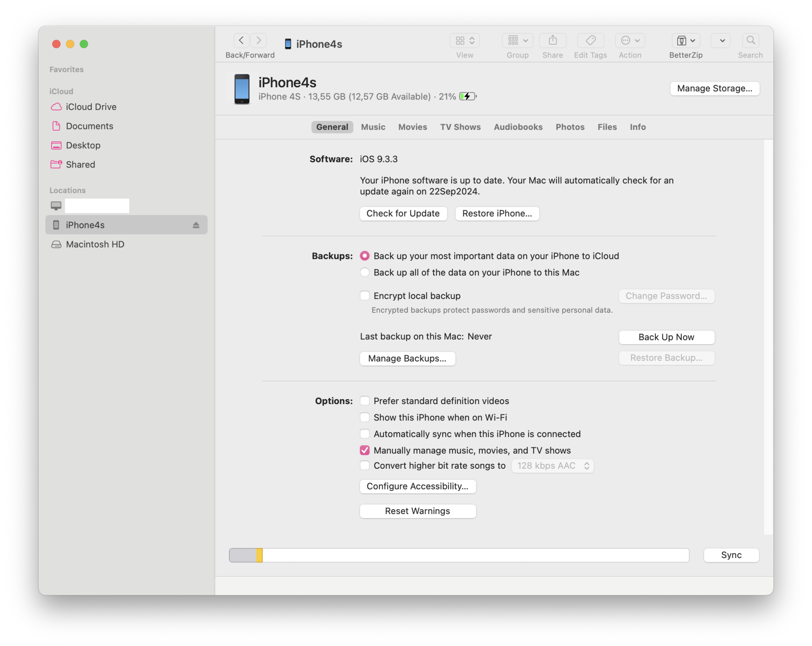Check Automatically sync when iPhone connected
This screenshot has height=646, width=812.
pos(365,434)
